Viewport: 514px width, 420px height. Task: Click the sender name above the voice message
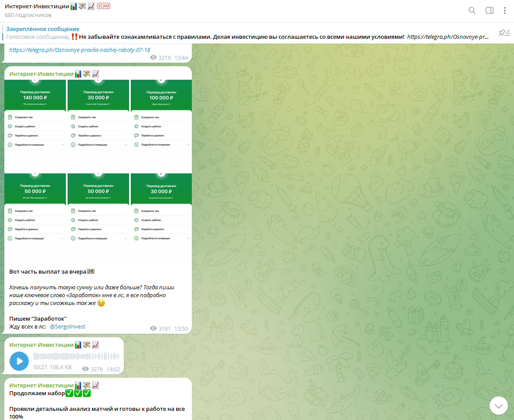pos(41,345)
